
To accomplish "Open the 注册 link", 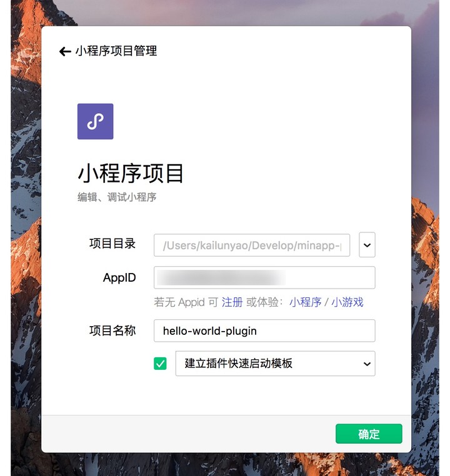I will [232, 302].
